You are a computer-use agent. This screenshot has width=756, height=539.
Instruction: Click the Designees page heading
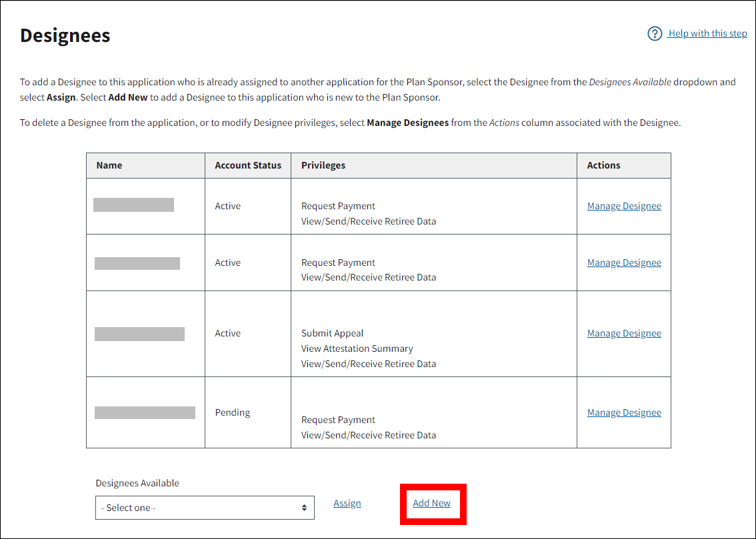click(65, 35)
